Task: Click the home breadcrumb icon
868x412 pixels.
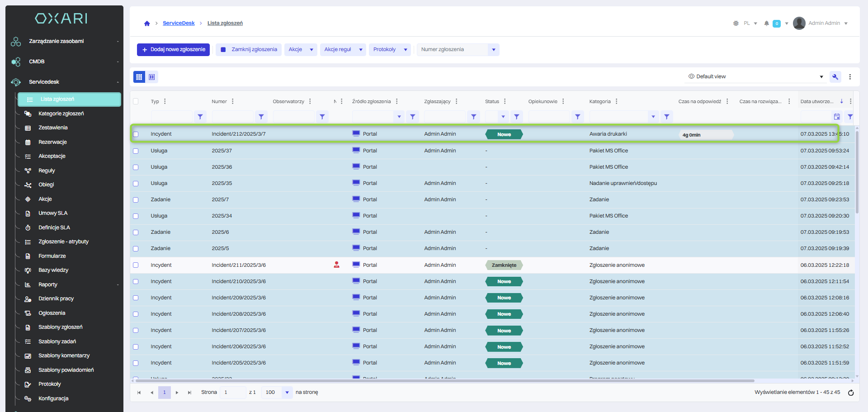Action: [x=147, y=24]
